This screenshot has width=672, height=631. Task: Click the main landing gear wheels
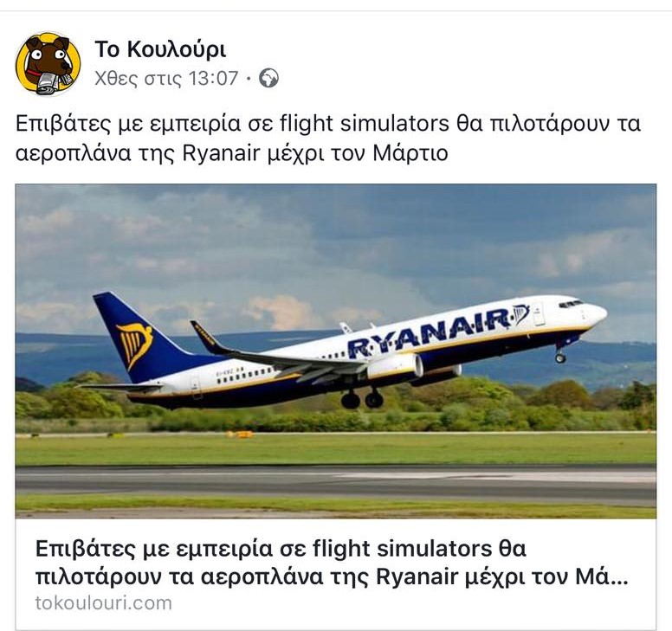pos(362,399)
